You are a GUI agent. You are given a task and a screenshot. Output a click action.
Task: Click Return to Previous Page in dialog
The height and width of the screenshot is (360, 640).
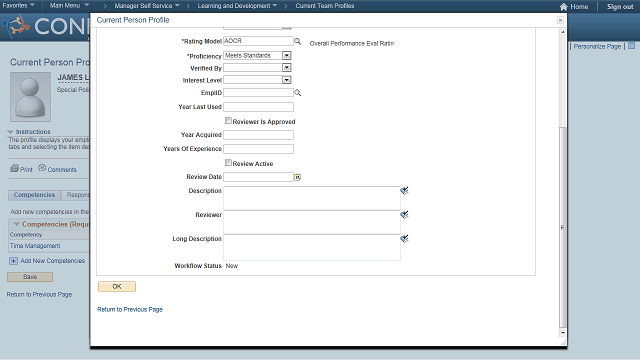(130, 309)
